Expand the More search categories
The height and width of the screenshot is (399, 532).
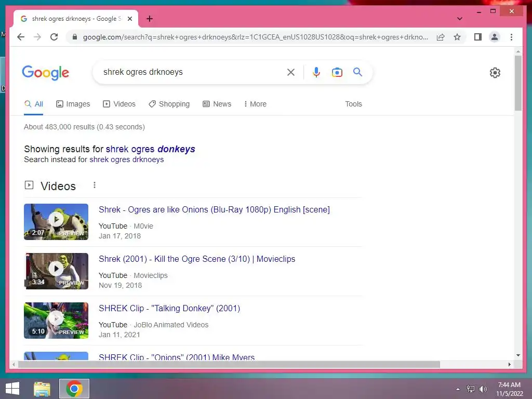click(255, 104)
